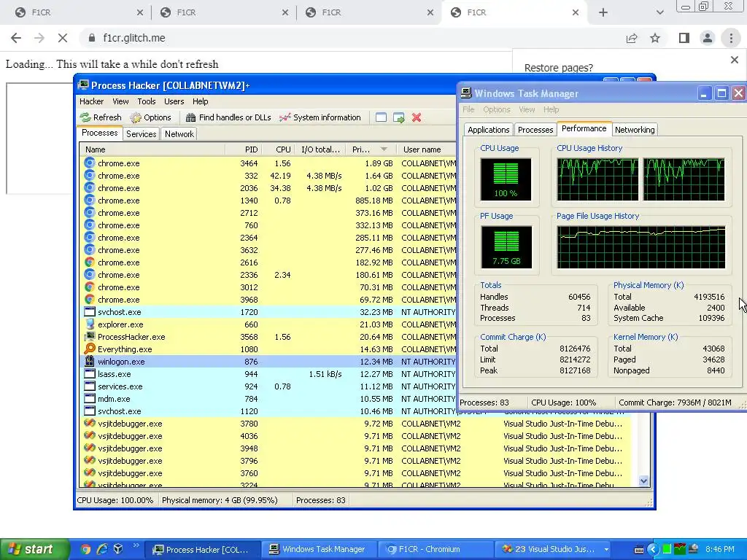This screenshot has height=560, width=747.
Task: Stop page loading with the X button
Action: coord(63,38)
